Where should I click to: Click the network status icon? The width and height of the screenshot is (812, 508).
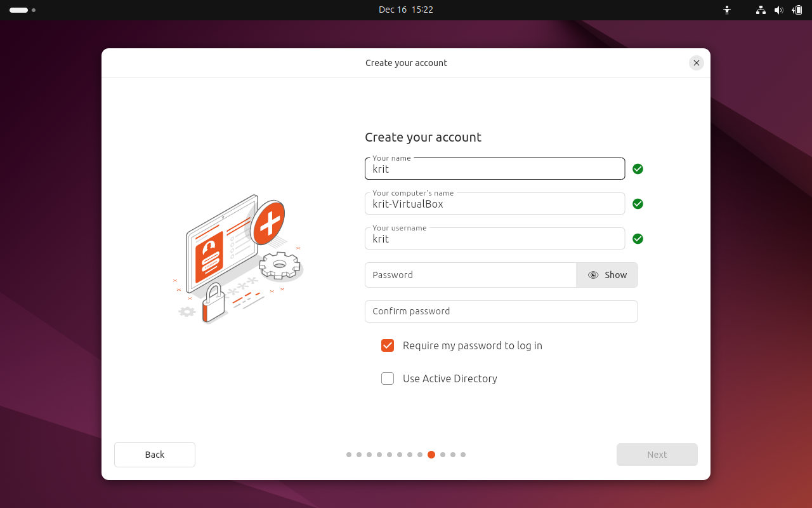[x=760, y=10]
